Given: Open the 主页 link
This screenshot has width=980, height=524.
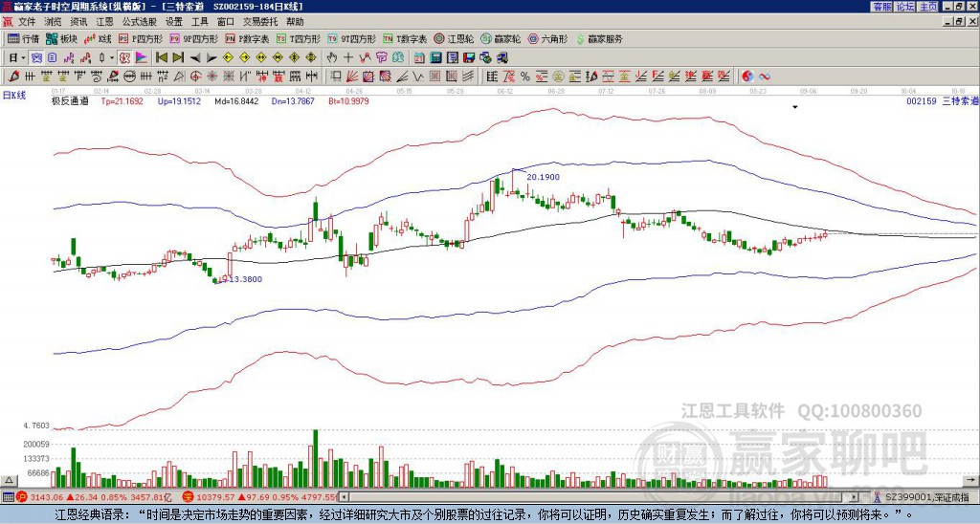Looking at the screenshot, I should [x=928, y=7].
